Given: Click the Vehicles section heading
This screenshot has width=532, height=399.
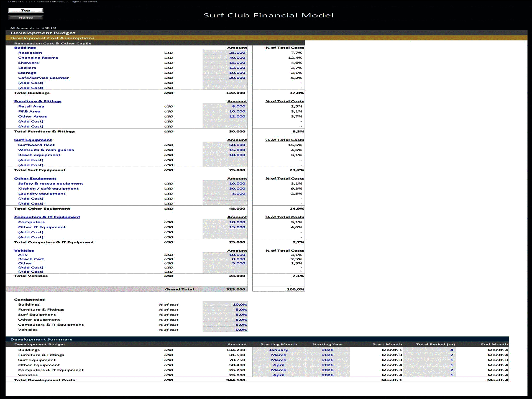Looking at the screenshot, I should (x=24, y=250).
